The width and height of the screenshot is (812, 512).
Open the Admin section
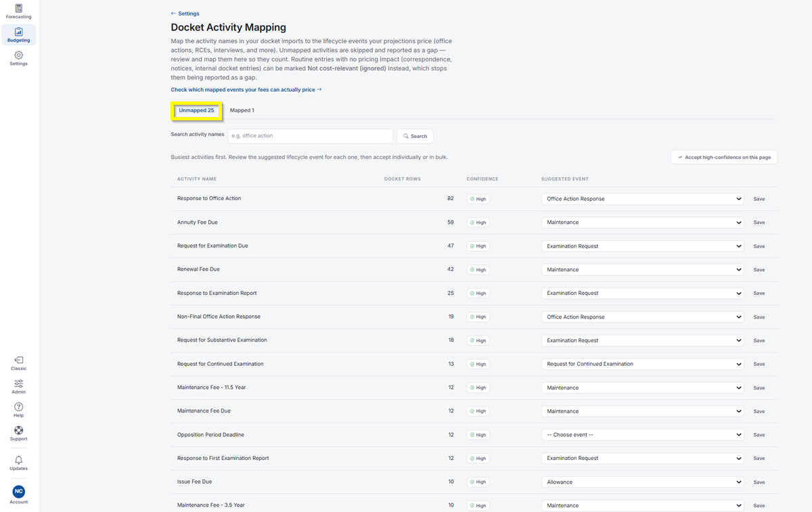click(18, 387)
